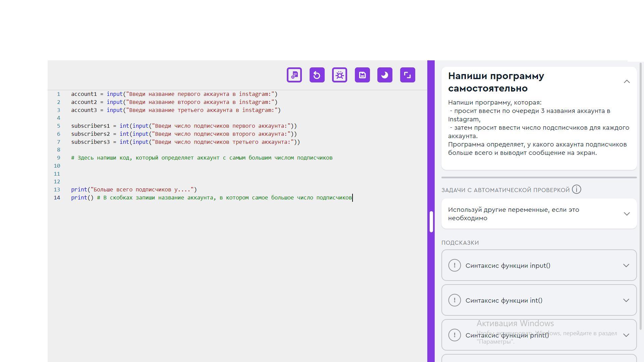Image resolution: width=644 pixels, height=362 pixels.
Task: Click info icon next to автоматической проверкой
Action: (x=576, y=190)
